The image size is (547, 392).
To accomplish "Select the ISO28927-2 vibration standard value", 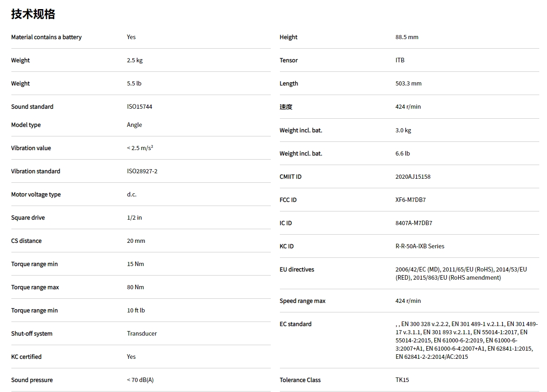I will pos(142,171).
